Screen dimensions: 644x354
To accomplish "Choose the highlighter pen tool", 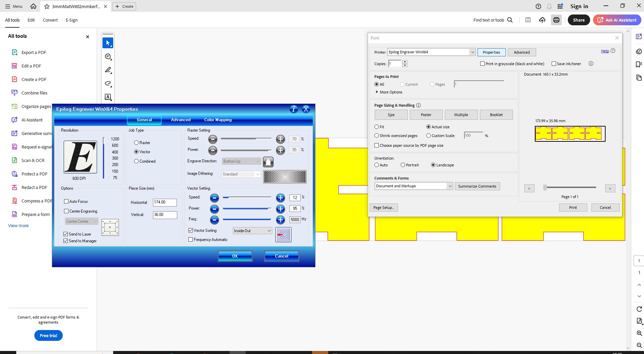I will click(108, 70).
